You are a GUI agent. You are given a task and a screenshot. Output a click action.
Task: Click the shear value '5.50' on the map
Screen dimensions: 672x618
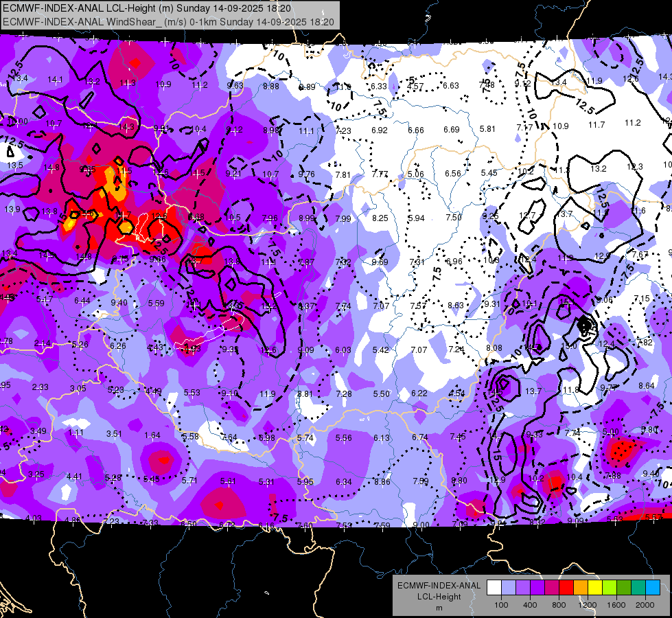pyautogui.click(x=382, y=393)
